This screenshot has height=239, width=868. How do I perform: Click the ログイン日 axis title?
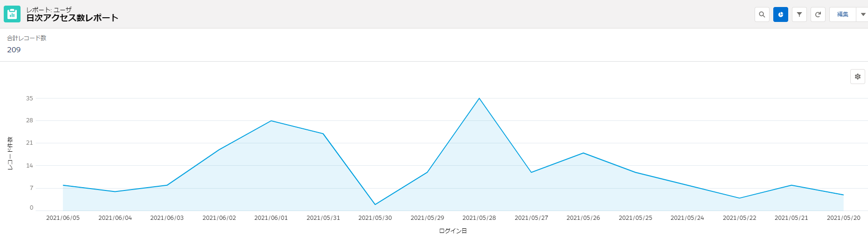click(453, 231)
